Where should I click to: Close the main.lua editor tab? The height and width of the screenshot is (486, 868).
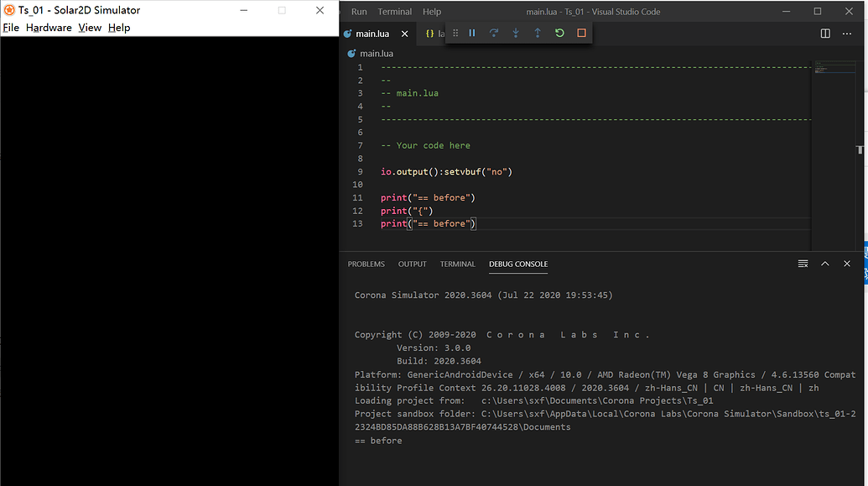tap(404, 33)
